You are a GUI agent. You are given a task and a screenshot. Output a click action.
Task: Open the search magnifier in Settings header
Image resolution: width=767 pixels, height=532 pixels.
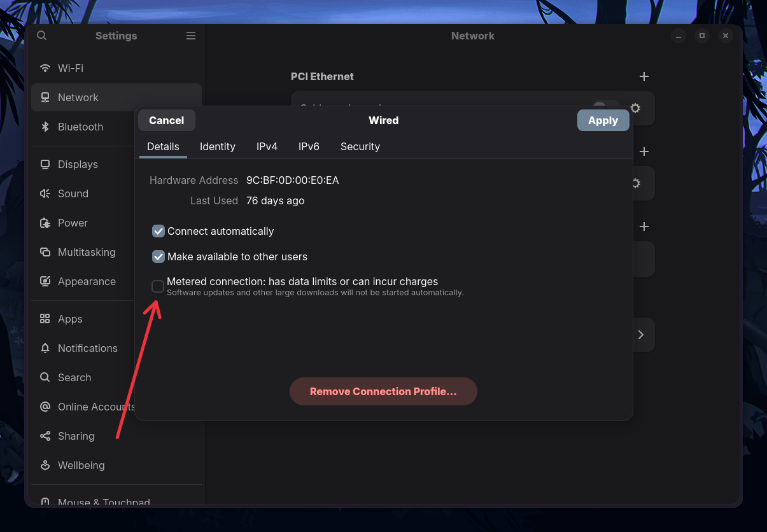(41, 36)
